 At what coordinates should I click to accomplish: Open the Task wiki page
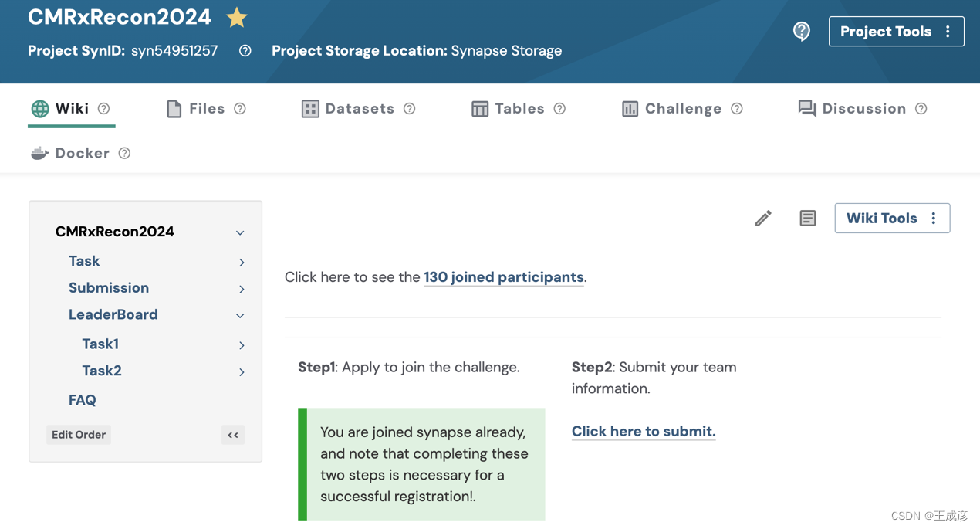tap(84, 261)
